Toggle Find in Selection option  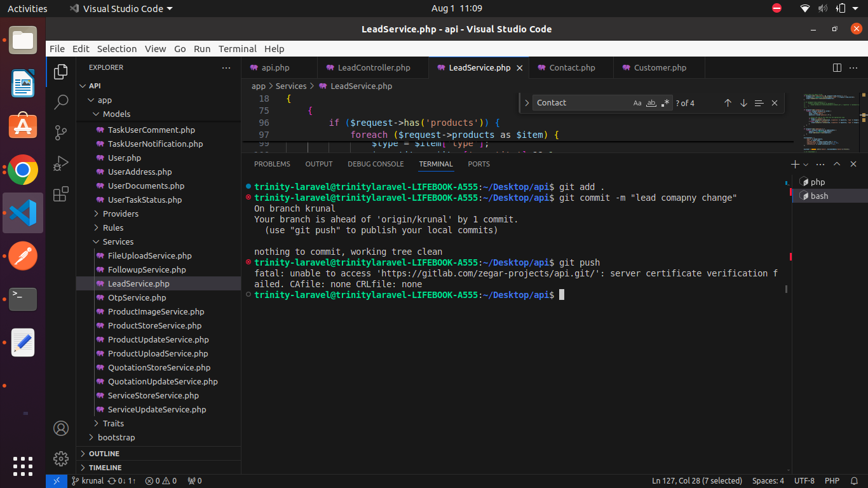pos(759,103)
